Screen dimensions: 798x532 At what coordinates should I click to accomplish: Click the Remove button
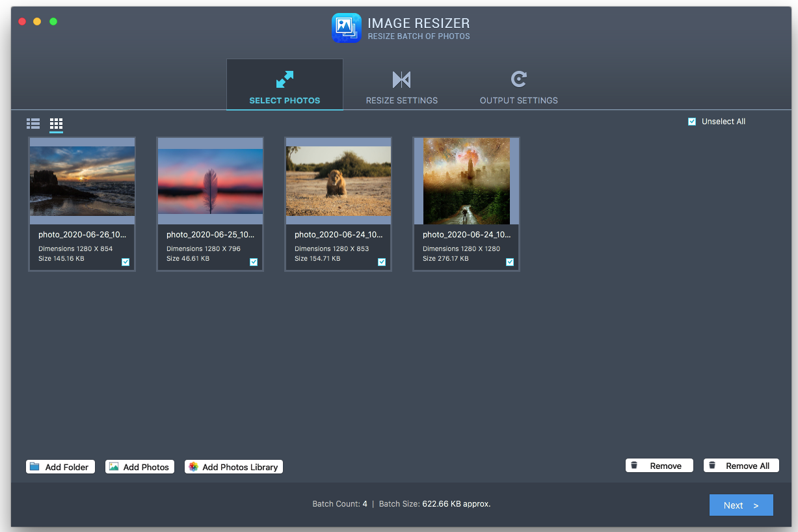click(x=659, y=466)
